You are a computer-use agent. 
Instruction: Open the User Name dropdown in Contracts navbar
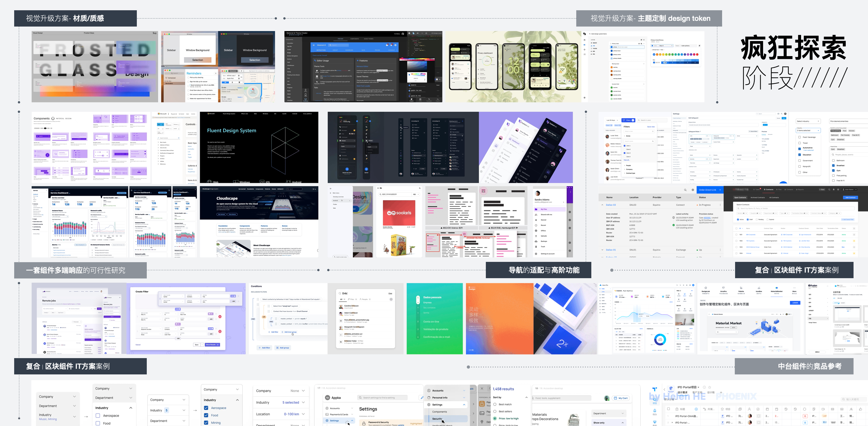pos(850,189)
